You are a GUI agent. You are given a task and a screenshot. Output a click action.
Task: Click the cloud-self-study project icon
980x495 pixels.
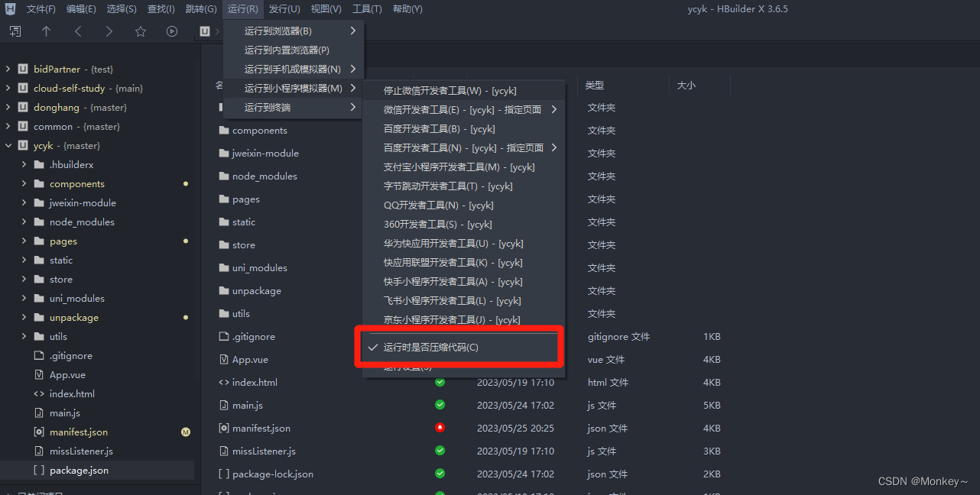coord(23,88)
